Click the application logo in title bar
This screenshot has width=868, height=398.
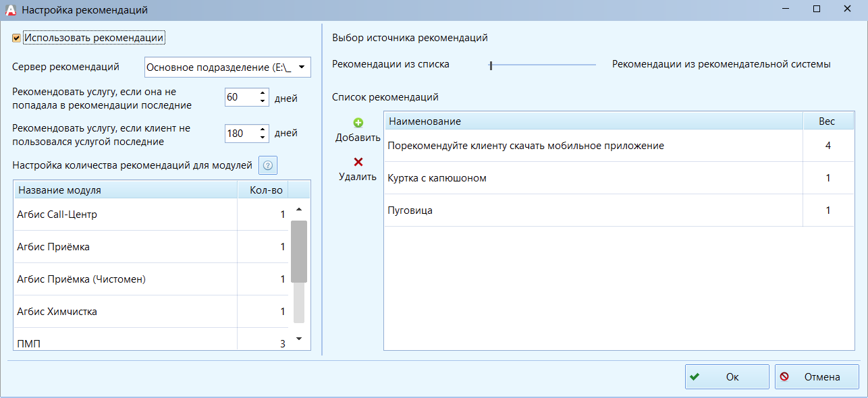coord(10,10)
